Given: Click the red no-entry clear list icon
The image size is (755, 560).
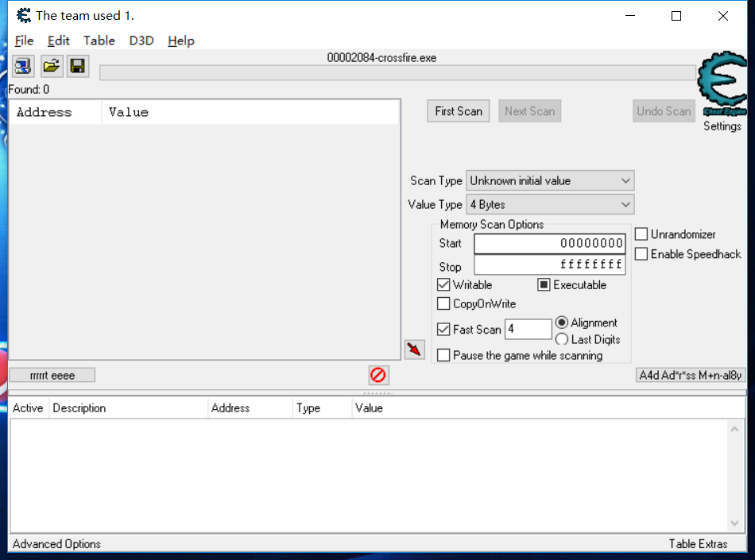Looking at the screenshot, I should pyautogui.click(x=378, y=375).
